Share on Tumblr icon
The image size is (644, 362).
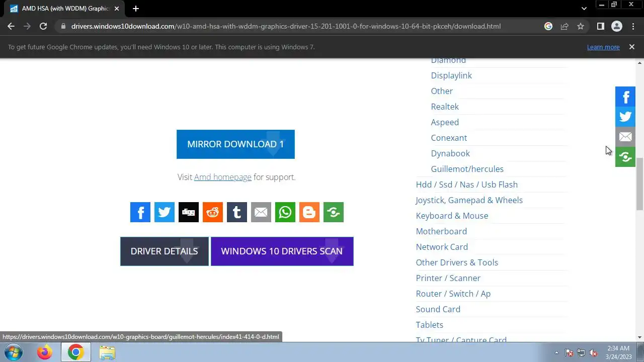[x=237, y=212]
